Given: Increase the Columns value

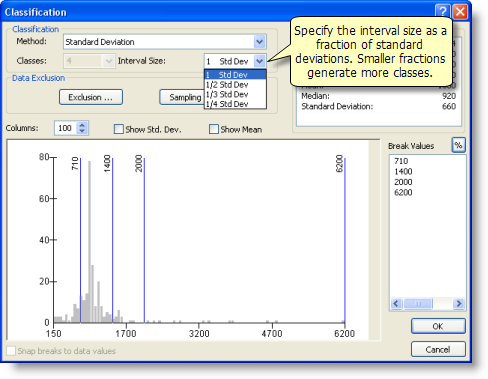Looking at the screenshot, I should (82, 125).
